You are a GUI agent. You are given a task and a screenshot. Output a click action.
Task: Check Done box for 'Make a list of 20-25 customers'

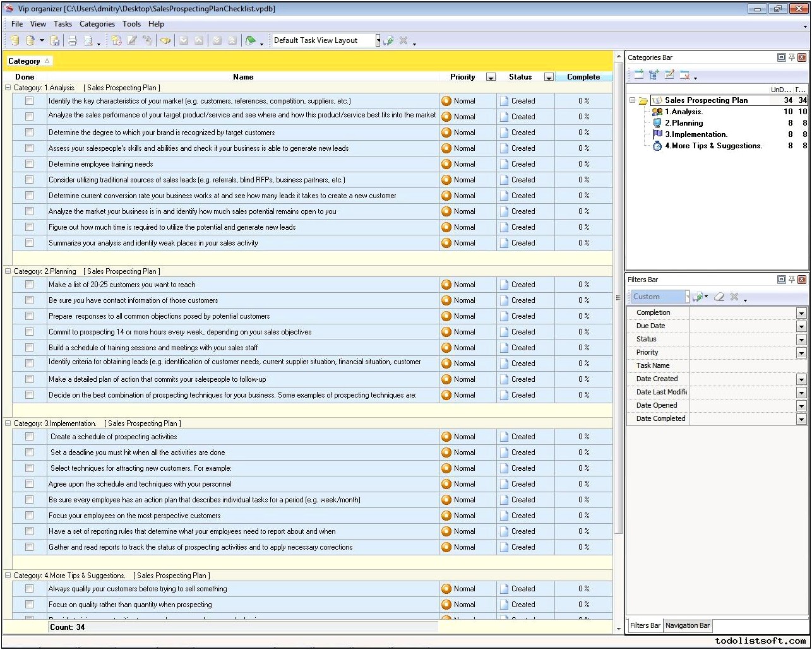pyautogui.click(x=29, y=285)
